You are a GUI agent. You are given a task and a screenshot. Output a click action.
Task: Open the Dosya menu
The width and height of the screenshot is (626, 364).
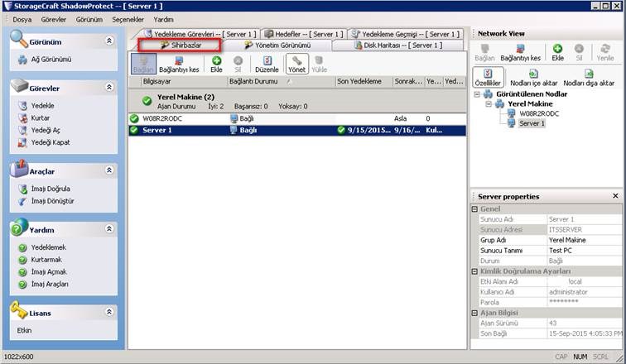tap(22, 20)
